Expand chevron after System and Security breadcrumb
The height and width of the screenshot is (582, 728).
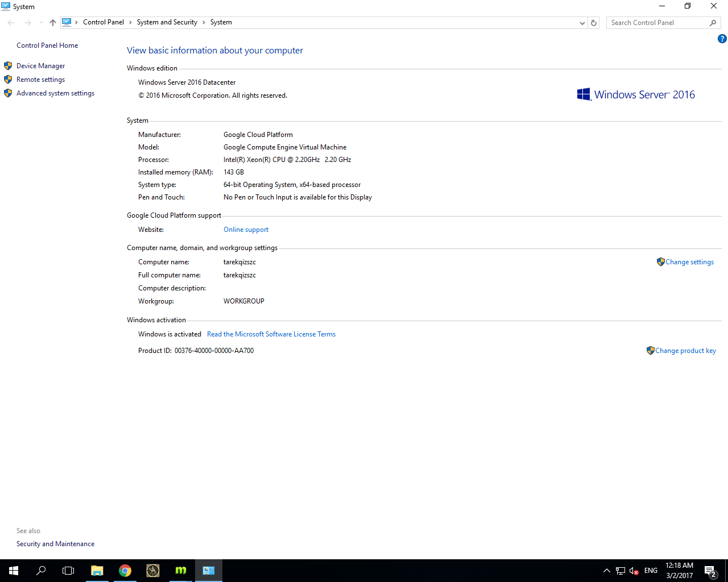click(204, 22)
